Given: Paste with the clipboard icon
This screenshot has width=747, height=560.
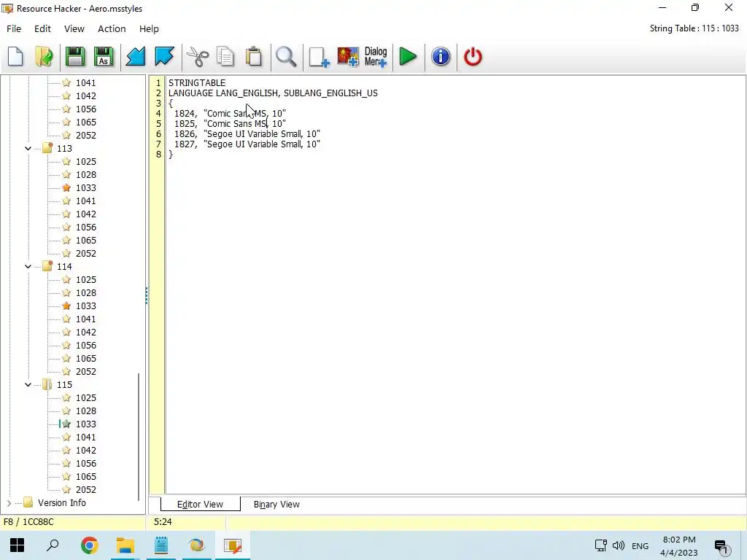Looking at the screenshot, I should (254, 57).
